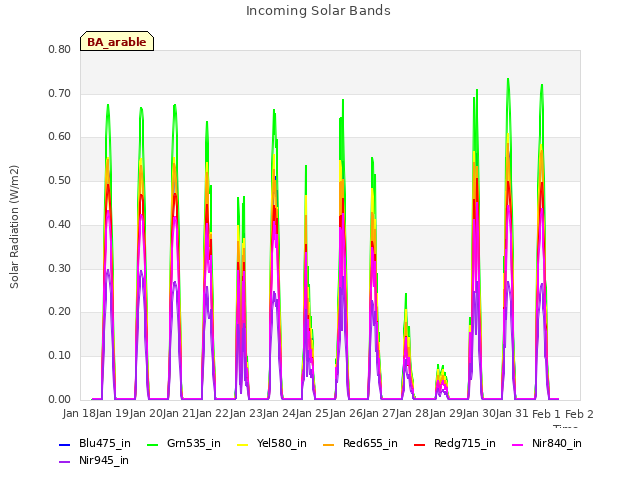The image size is (640, 480).
Task: Click the 0.50 y-axis tick label
Action: coord(60,180)
